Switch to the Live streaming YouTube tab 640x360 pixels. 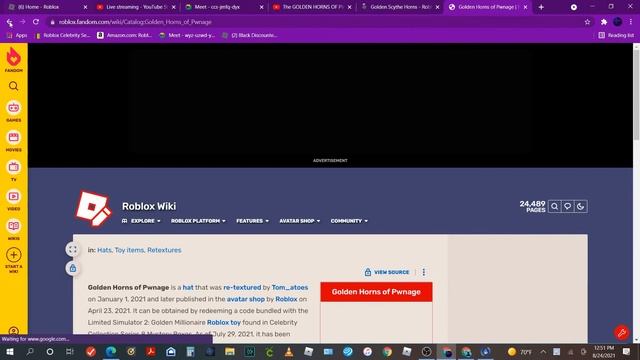click(x=135, y=7)
